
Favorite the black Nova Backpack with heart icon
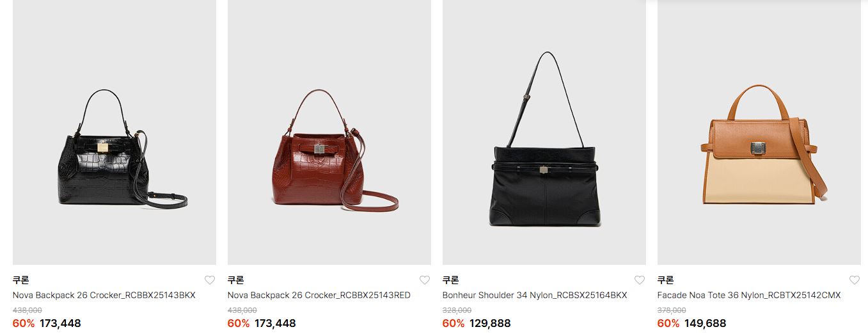[x=210, y=280]
